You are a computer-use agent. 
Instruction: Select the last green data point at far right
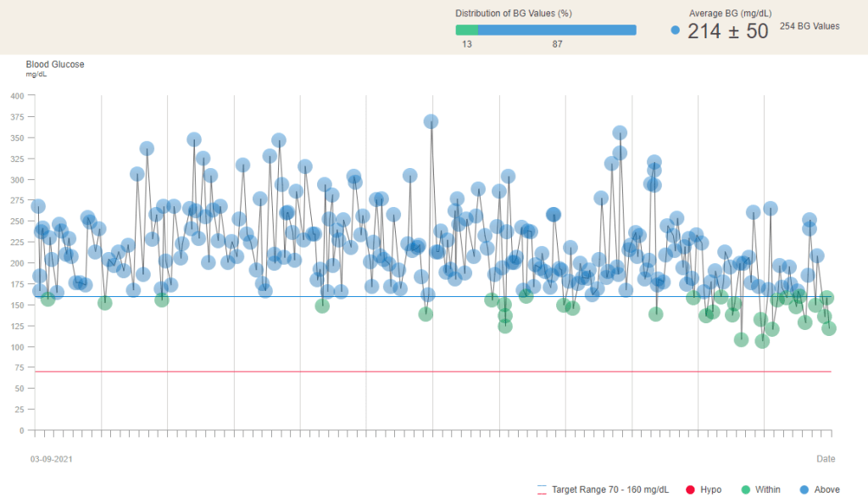tap(829, 328)
